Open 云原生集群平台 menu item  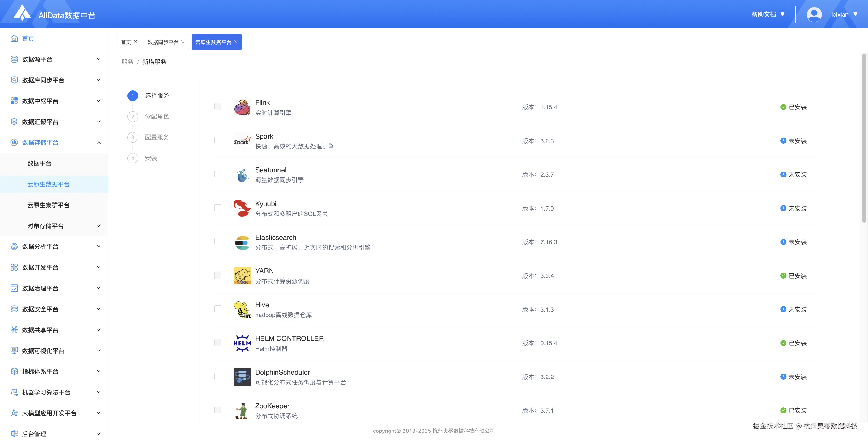click(49, 205)
